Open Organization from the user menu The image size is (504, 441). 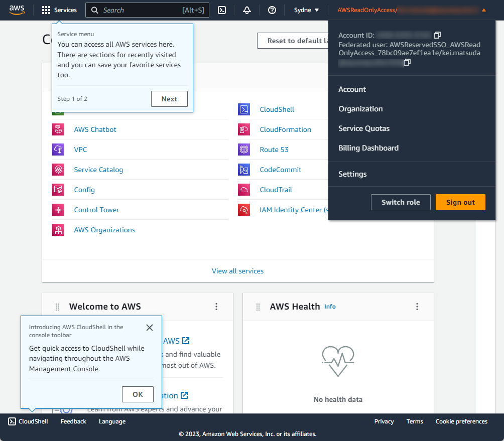coord(360,109)
